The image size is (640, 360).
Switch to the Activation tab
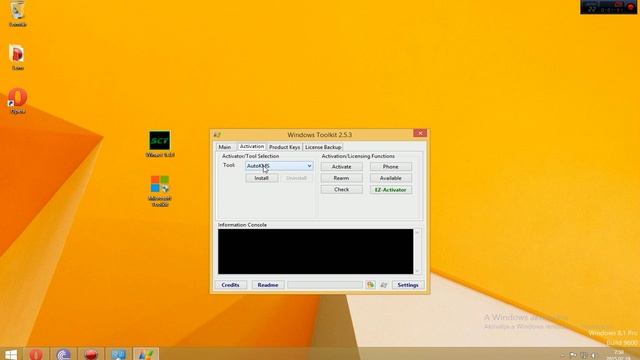[251, 146]
